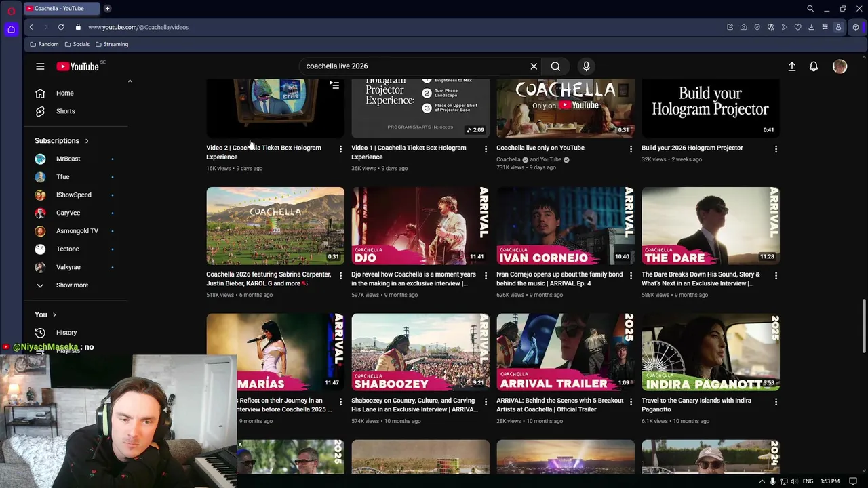Open the Opera menu logo button
The image size is (868, 488).
click(x=11, y=9)
